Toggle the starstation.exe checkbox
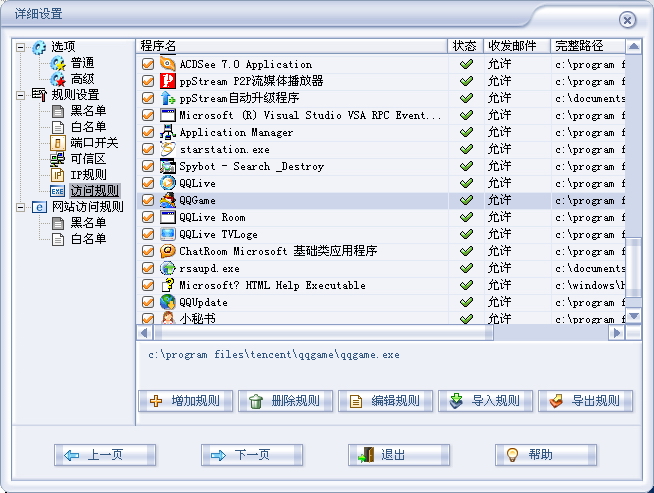The width and height of the screenshot is (654, 493). pos(148,149)
